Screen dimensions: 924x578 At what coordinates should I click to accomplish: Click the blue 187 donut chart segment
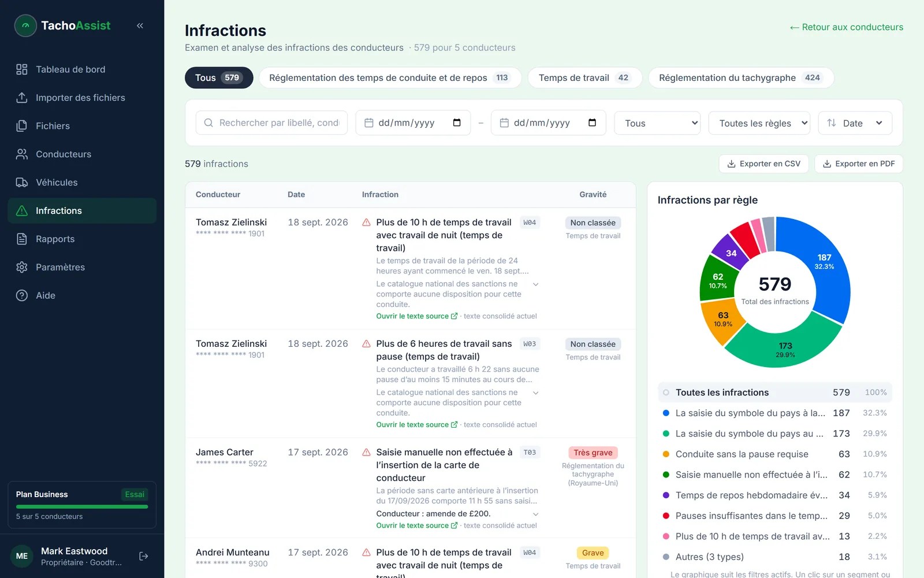click(825, 261)
